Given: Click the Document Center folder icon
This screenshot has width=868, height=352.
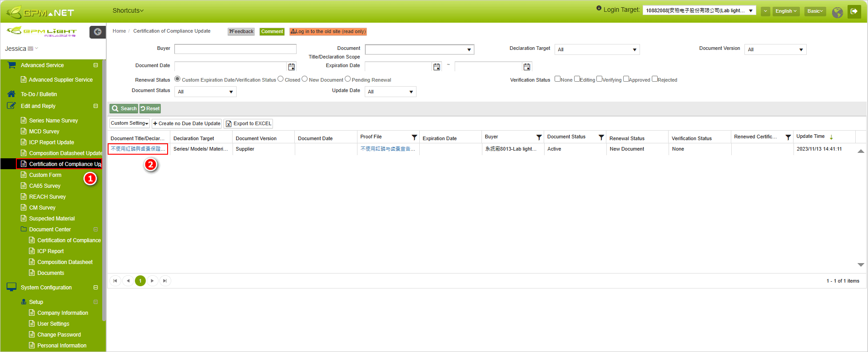Looking at the screenshot, I should point(24,229).
